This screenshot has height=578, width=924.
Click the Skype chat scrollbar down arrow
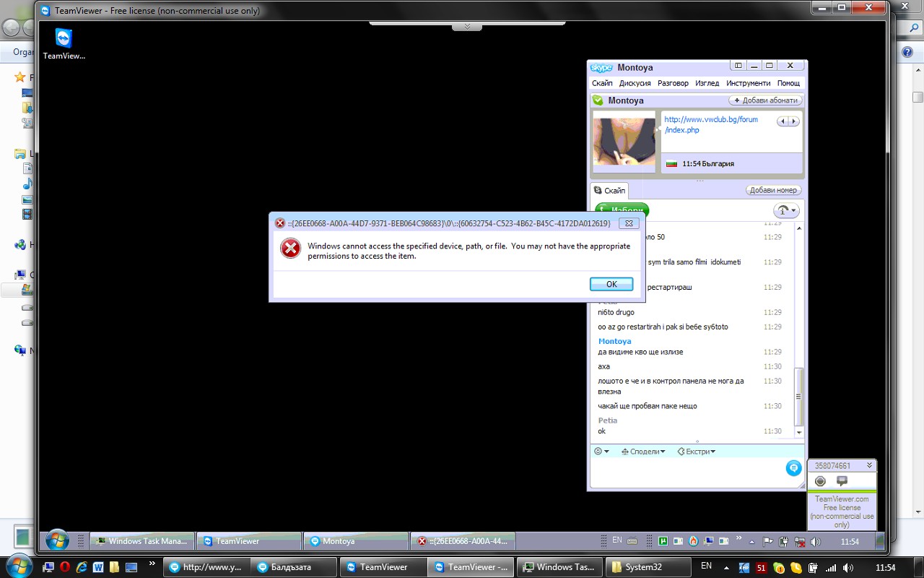coord(798,432)
